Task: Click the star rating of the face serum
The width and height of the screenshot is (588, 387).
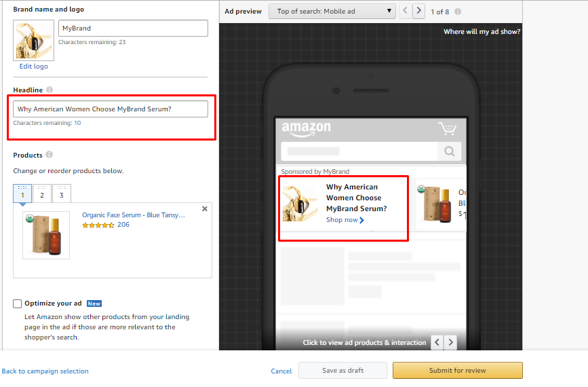Action: 98,225
